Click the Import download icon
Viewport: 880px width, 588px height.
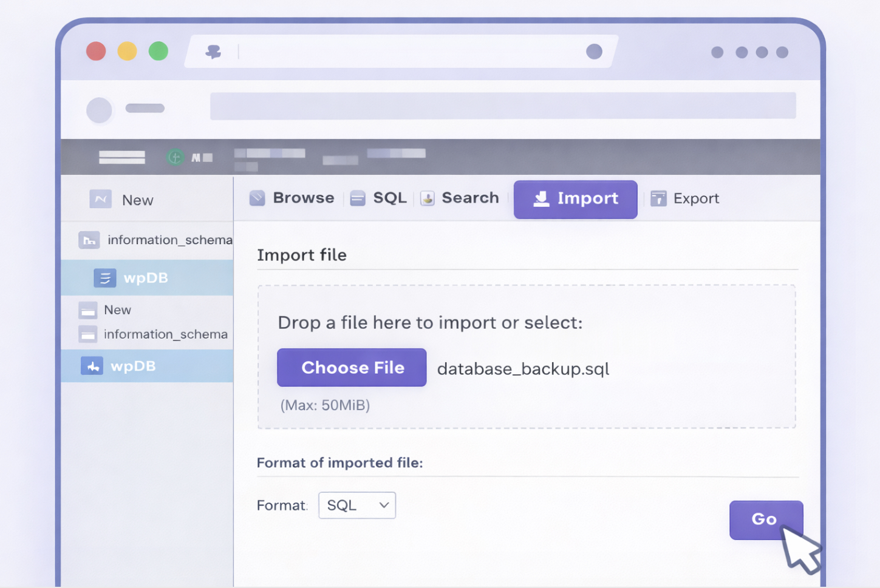coord(540,198)
